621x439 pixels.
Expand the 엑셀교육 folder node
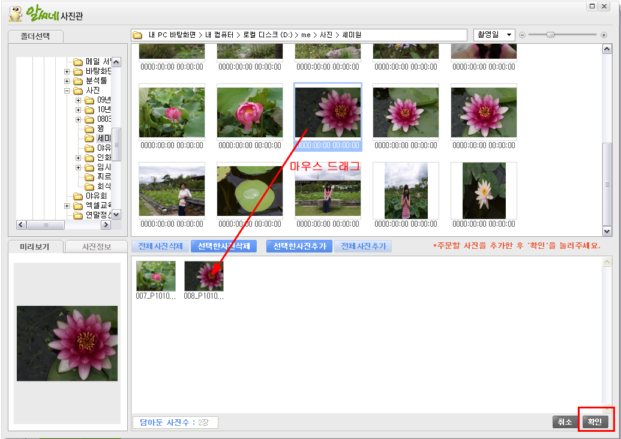click(x=66, y=206)
